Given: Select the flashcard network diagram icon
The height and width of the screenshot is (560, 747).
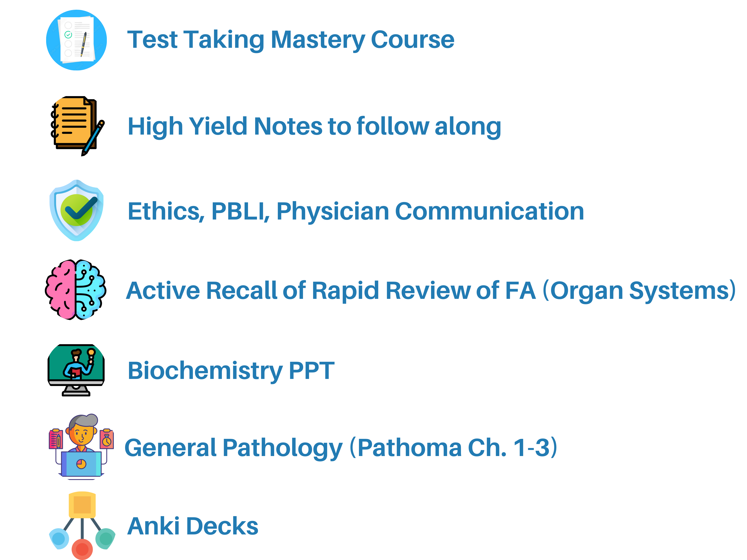Looking at the screenshot, I should [82, 525].
